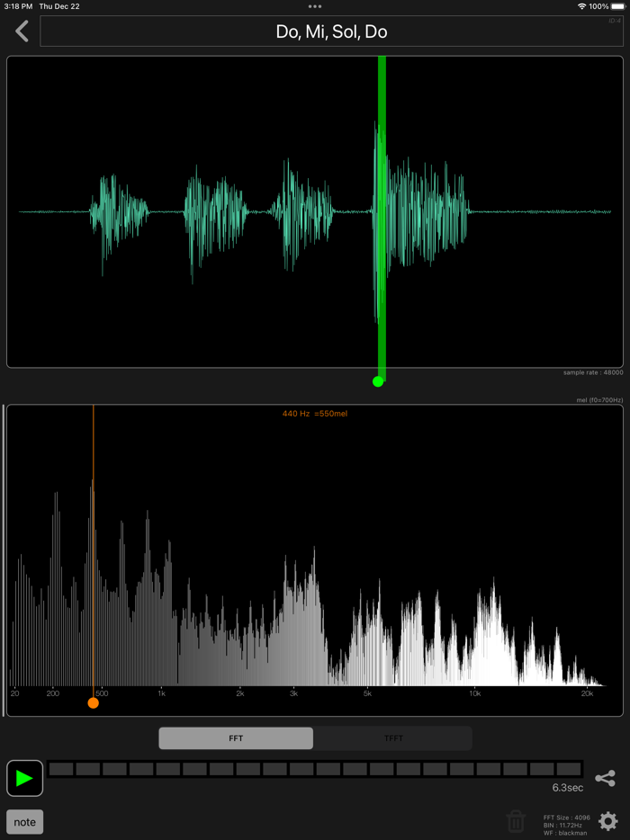Click the playback progress segment bar

coord(315,769)
